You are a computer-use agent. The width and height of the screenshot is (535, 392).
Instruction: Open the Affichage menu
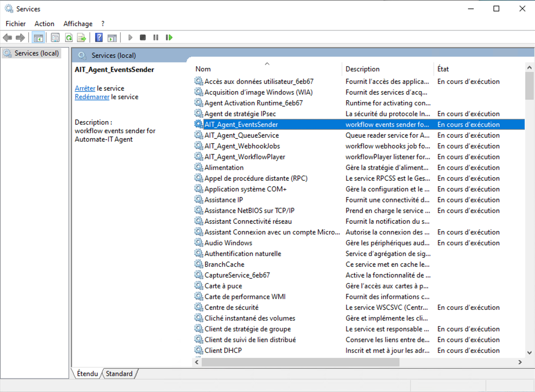(78, 24)
